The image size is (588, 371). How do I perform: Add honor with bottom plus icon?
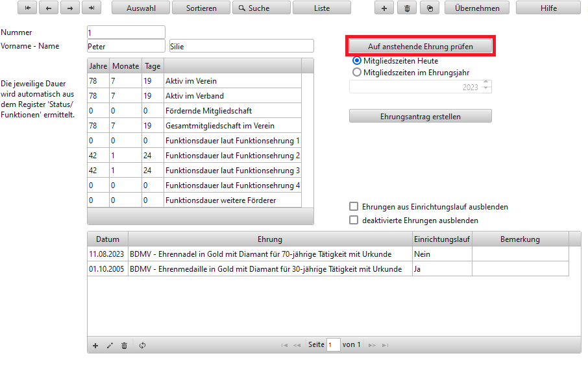pyautogui.click(x=95, y=346)
